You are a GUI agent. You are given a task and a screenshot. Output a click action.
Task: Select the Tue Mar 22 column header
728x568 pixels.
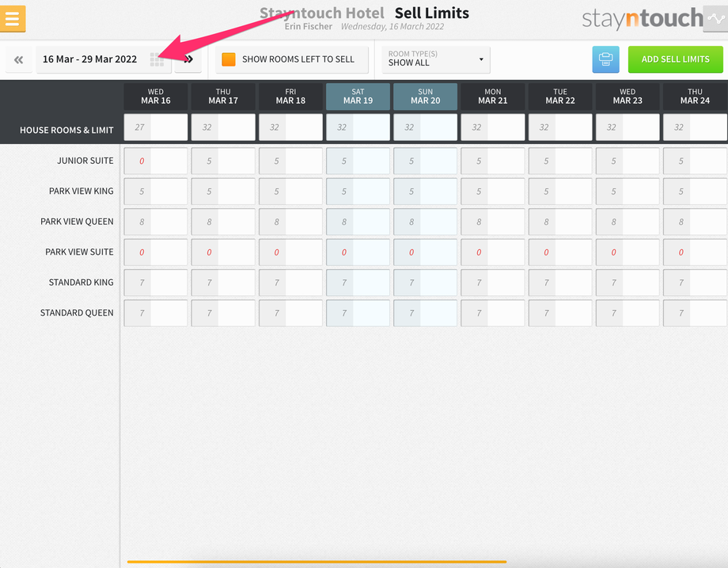(x=560, y=97)
